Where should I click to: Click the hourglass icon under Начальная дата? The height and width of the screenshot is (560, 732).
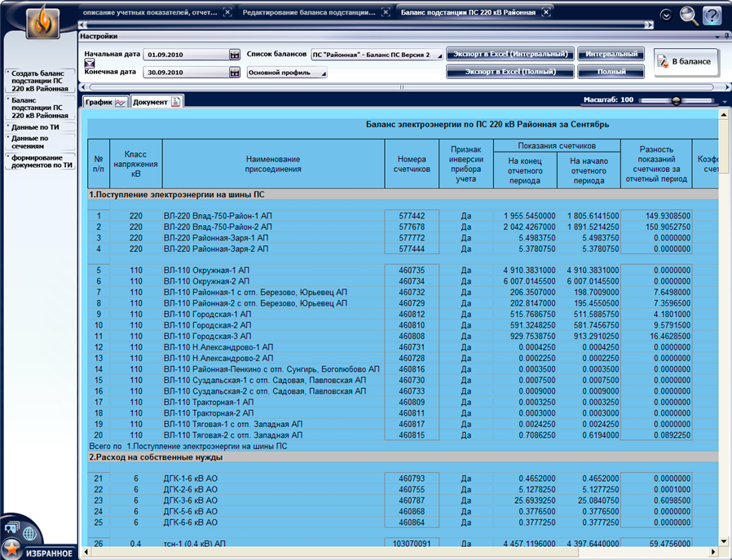click(90, 63)
